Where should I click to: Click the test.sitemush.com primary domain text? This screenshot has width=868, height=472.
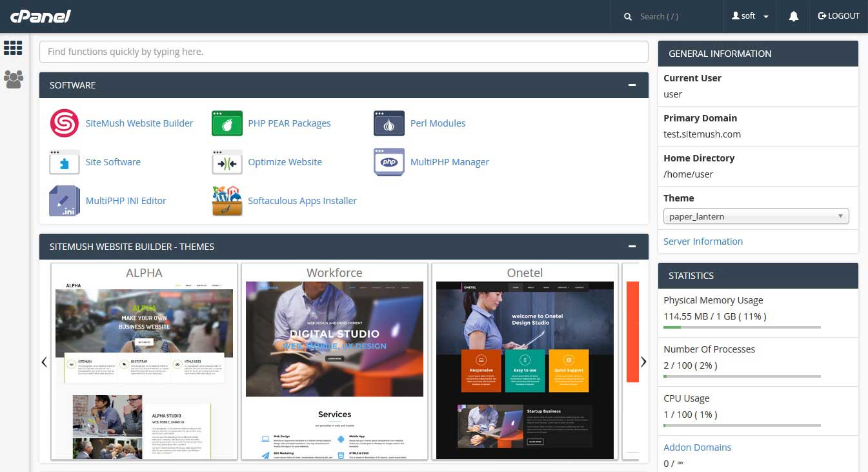click(702, 134)
